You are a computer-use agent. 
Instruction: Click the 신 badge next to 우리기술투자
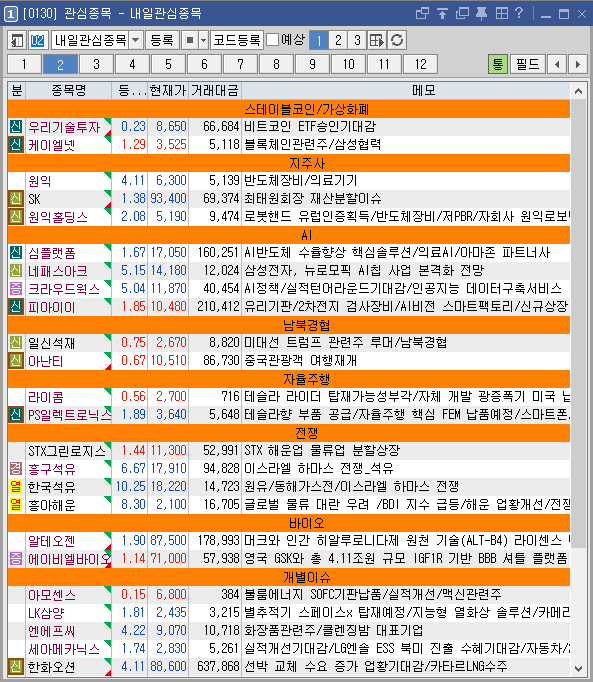(16, 127)
